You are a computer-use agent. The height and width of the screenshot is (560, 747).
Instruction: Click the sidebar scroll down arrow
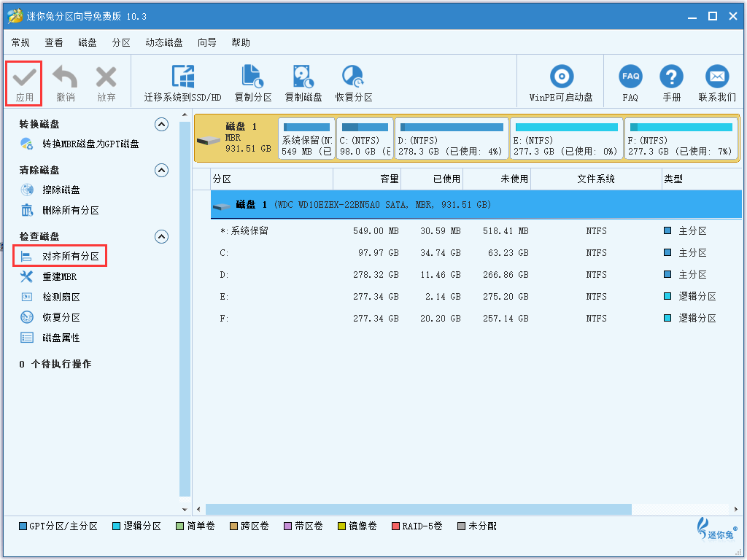tap(185, 509)
